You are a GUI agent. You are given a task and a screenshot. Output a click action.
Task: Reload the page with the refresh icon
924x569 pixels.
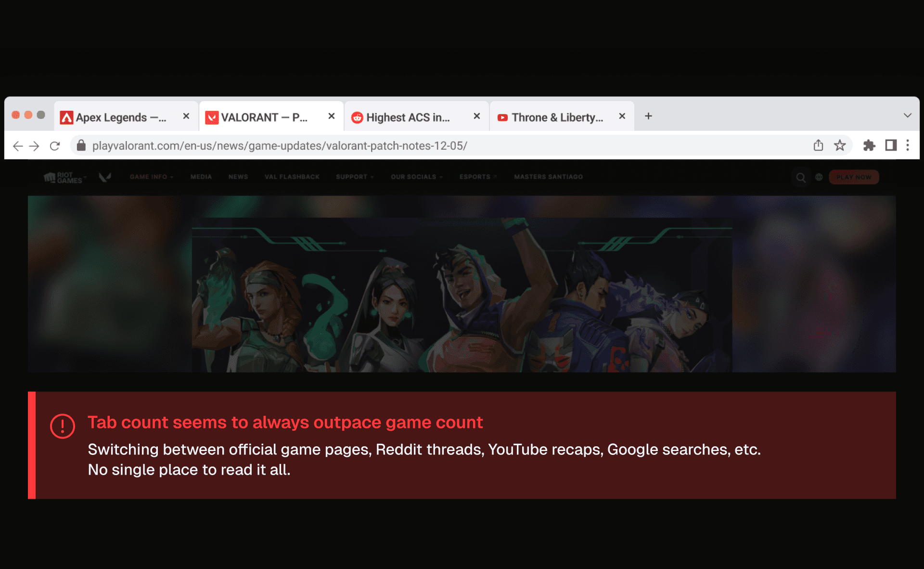pos(55,146)
